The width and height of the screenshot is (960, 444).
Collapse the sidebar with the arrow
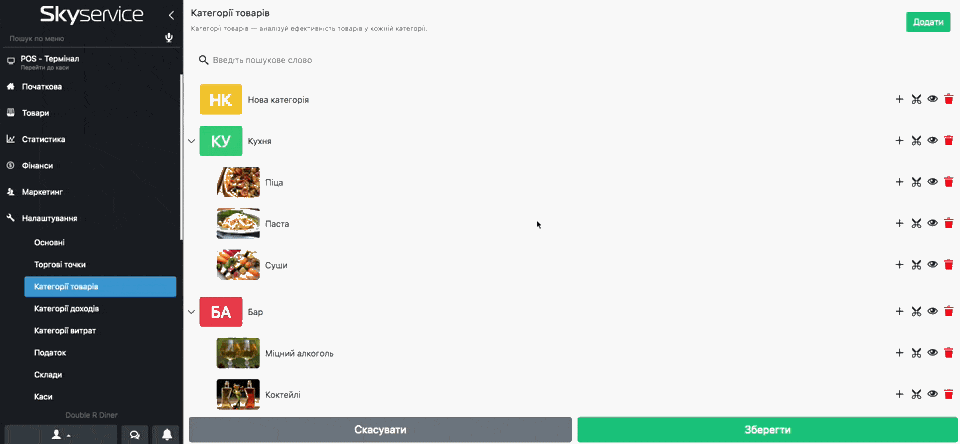pos(171,15)
